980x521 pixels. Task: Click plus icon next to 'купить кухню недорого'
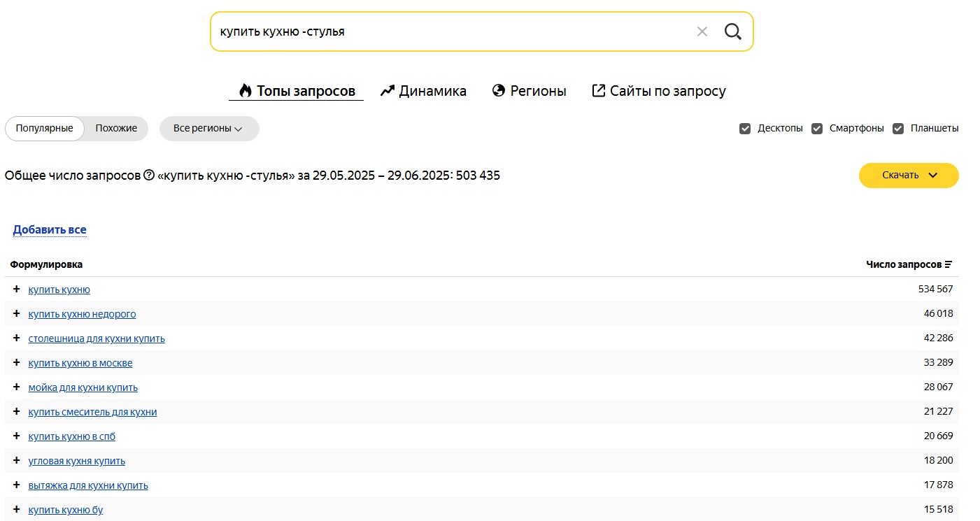coord(17,314)
